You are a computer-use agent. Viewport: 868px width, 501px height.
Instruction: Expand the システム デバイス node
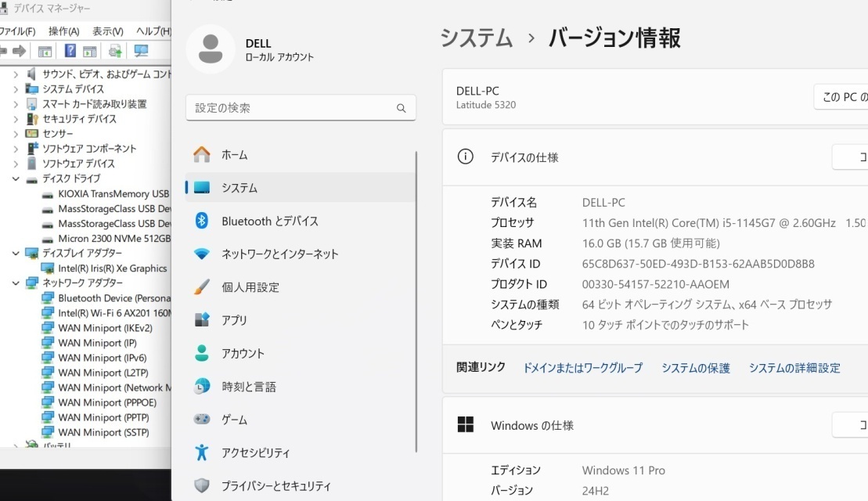point(16,88)
